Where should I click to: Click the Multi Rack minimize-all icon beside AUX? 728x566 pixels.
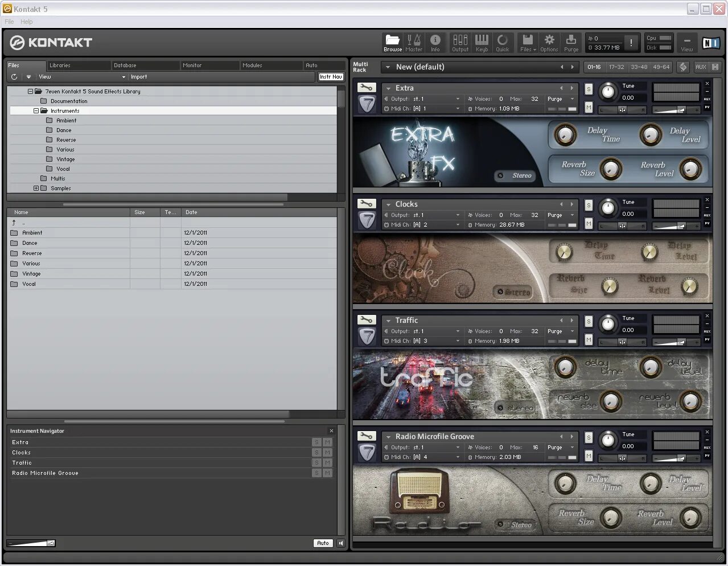715,67
